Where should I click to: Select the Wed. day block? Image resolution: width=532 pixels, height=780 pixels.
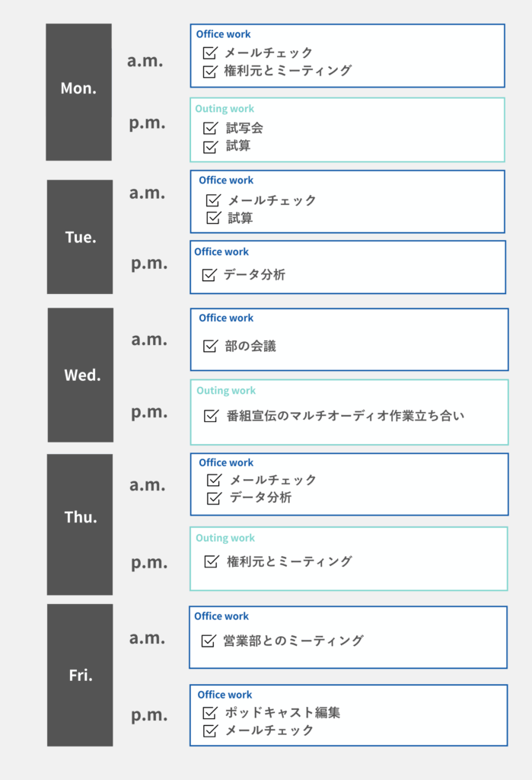click(x=81, y=375)
